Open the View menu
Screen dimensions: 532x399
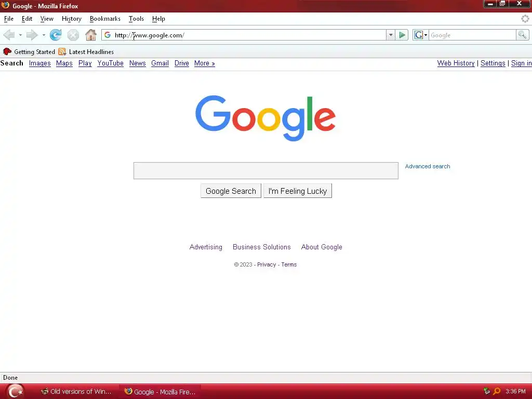[47, 19]
